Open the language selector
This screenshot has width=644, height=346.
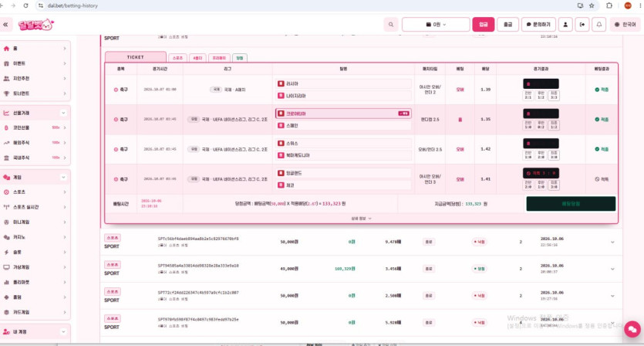click(625, 25)
